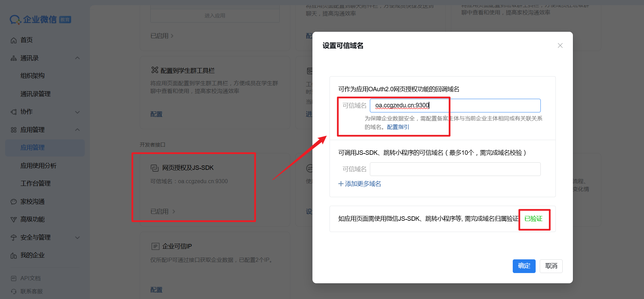Screen dimensions: 644x299
Task: Click the green 已验证 status link
Action: (x=533, y=219)
